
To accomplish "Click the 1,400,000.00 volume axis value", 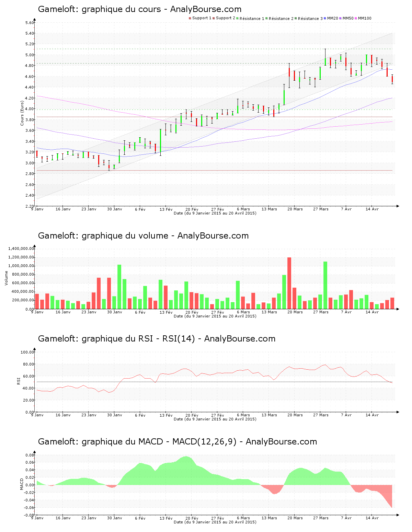I will click(x=21, y=248).
